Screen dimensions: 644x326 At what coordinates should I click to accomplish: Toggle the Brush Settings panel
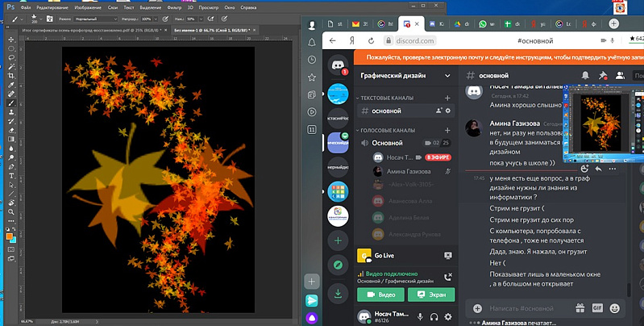(x=49, y=19)
